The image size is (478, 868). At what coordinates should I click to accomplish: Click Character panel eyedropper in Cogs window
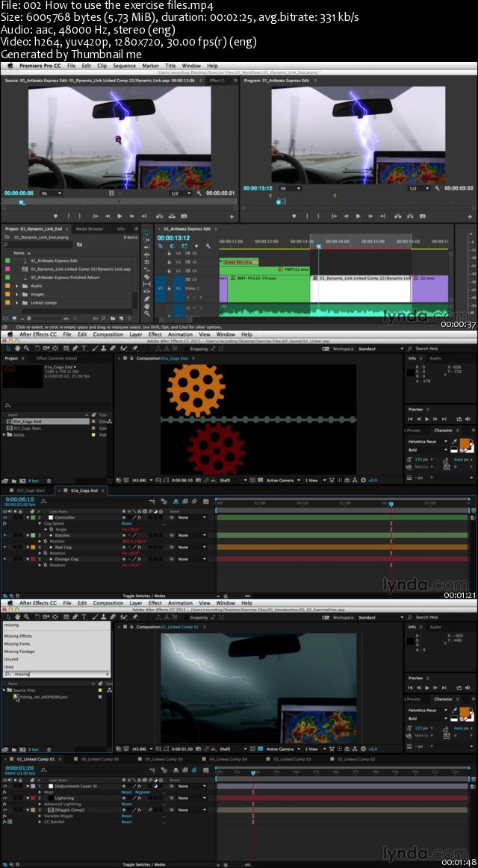click(x=455, y=443)
